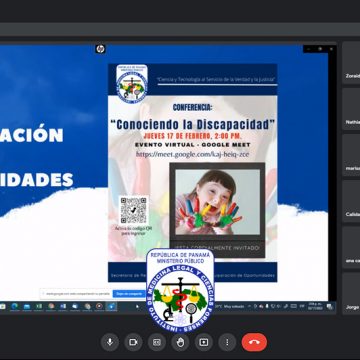The image size is (360, 360).
Task: Click the Conociendo la Discapacidad title
Action: pos(193,124)
